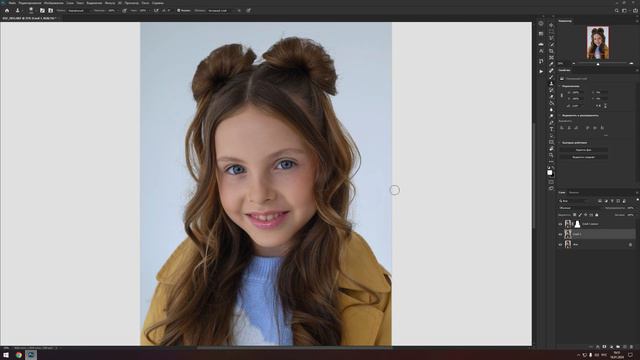Click the Remove Background quick action button

584,150
